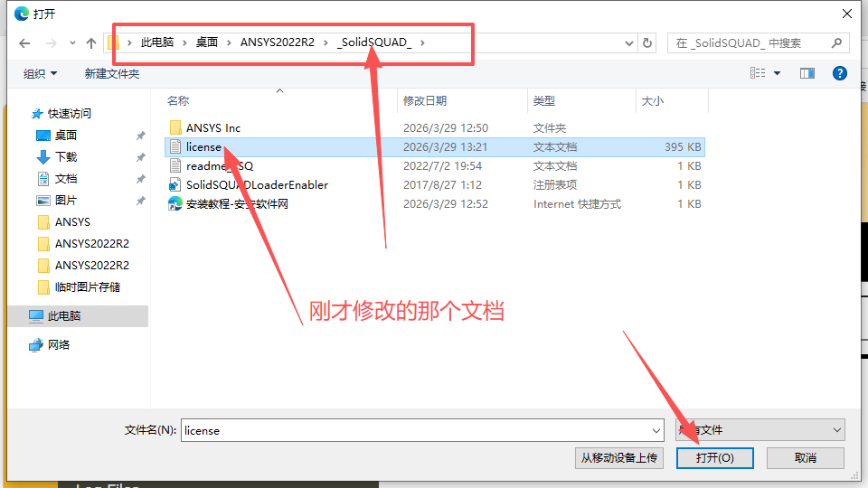Open 桌面 in quick access

tap(66, 135)
